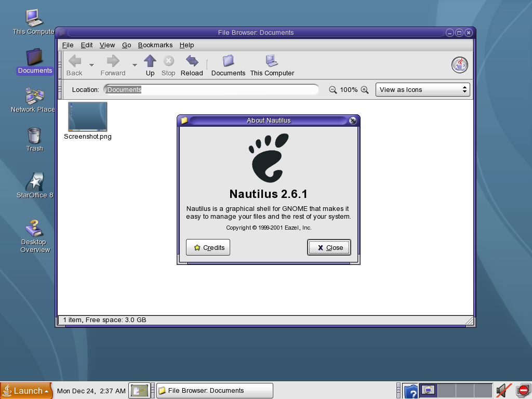
Task: Click the Screenshot.png file name
Action: click(x=87, y=137)
